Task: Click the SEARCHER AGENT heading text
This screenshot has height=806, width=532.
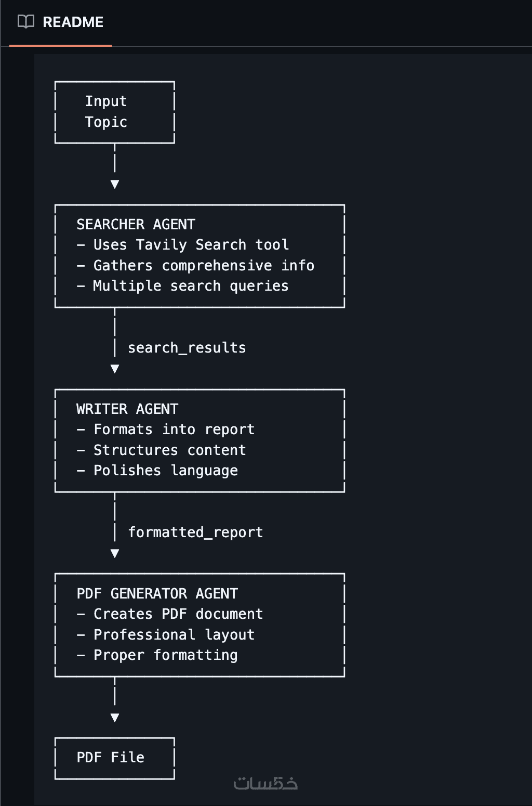Action: click(136, 224)
